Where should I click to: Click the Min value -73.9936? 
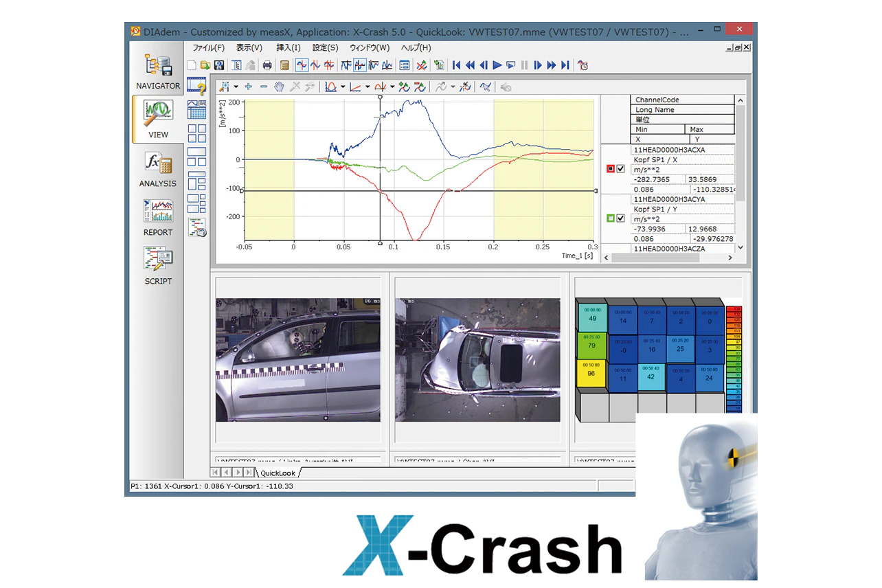coord(657,229)
